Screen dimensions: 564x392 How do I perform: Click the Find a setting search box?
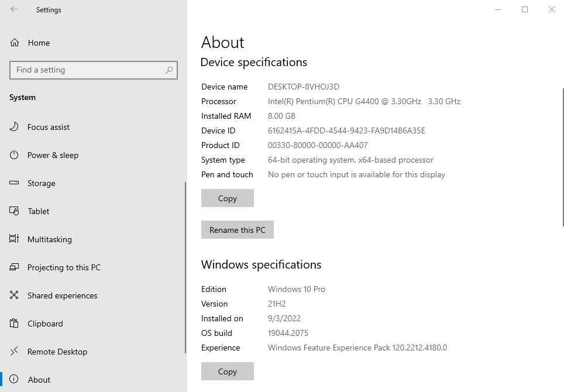[x=94, y=70]
